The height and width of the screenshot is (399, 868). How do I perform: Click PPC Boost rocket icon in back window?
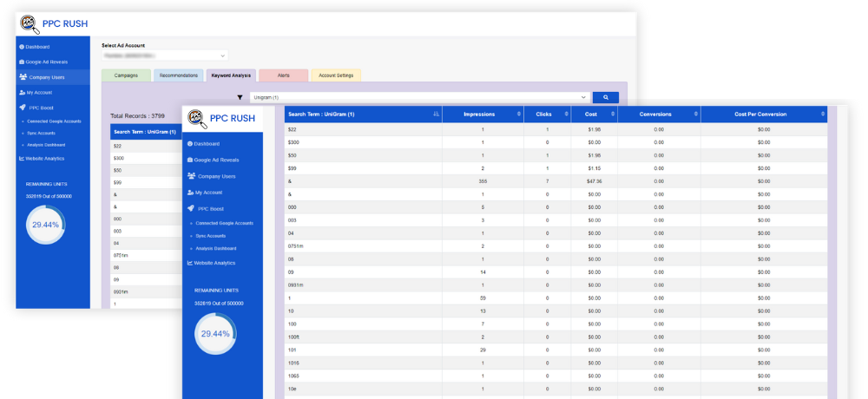pyautogui.click(x=23, y=108)
